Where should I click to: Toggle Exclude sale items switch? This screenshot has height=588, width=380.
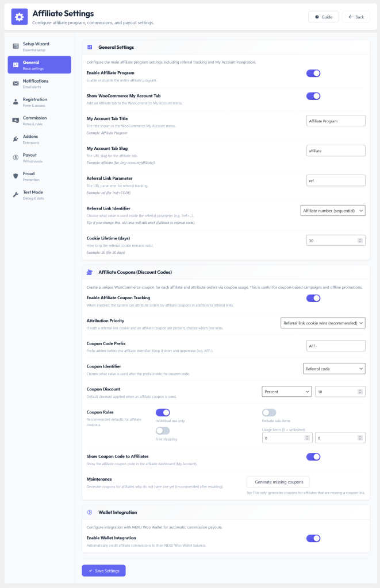[x=269, y=412]
